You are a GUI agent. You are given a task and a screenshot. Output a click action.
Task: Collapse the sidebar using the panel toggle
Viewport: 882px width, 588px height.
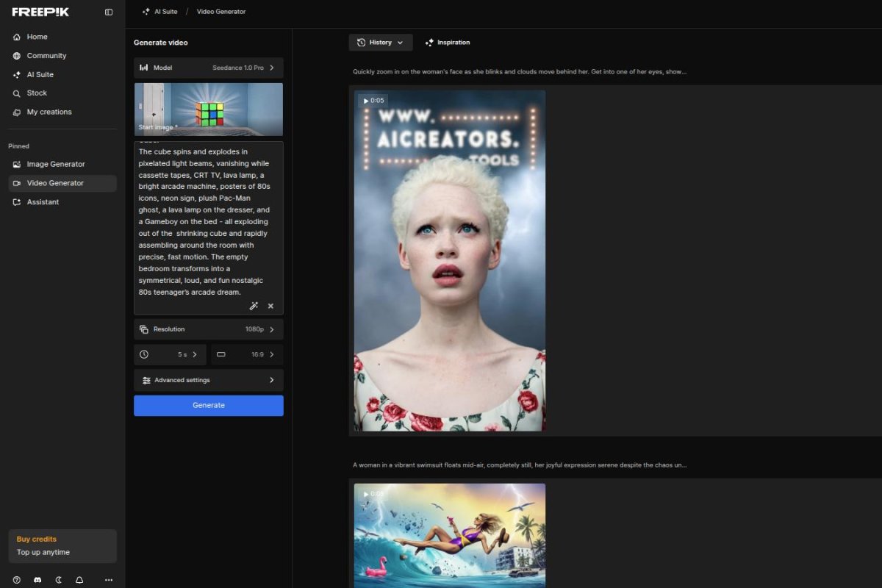(x=108, y=12)
